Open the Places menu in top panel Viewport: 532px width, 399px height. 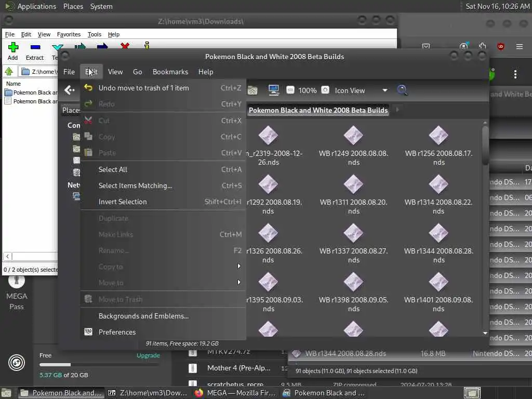[x=73, y=6]
